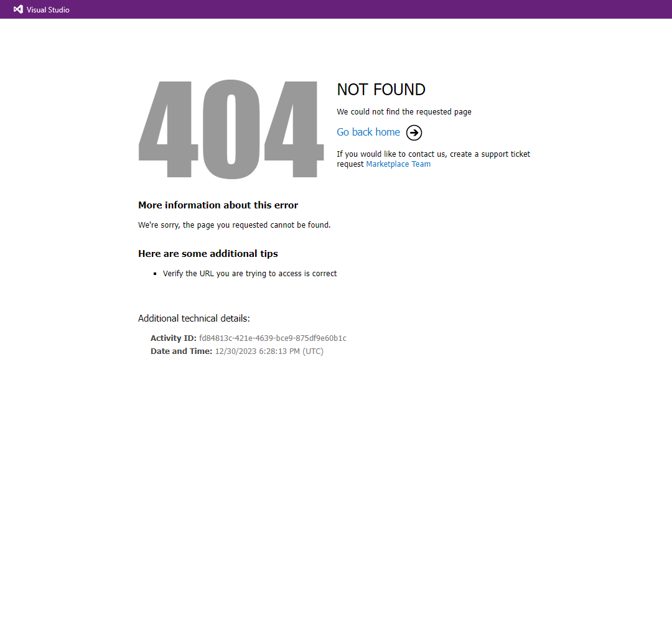Select the 'We could not find the requested page' text
672x637 pixels.
click(404, 112)
